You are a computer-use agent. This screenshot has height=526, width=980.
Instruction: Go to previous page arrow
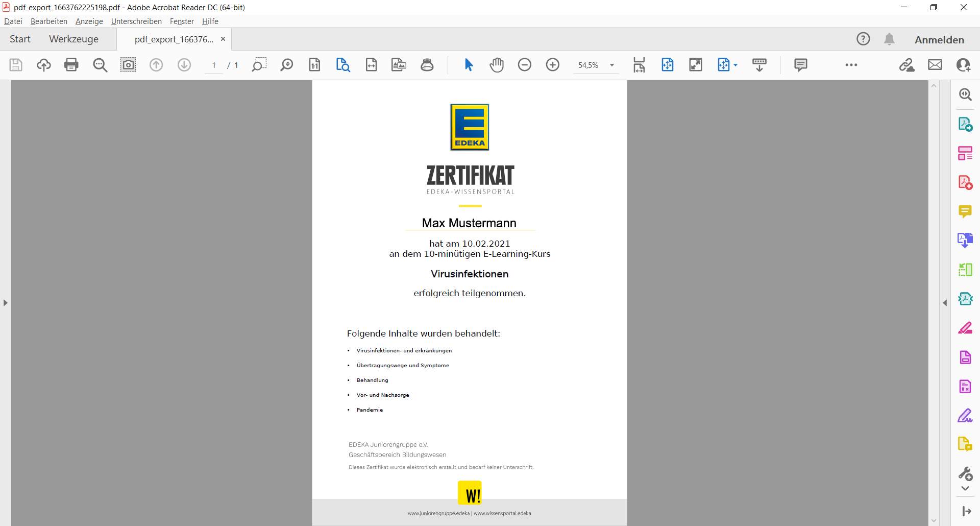[x=156, y=65]
